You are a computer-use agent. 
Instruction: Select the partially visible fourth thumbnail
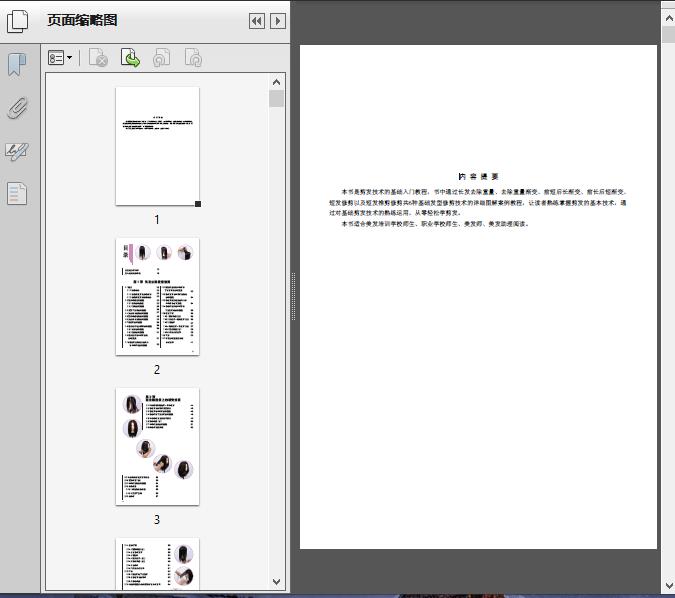[x=157, y=564]
